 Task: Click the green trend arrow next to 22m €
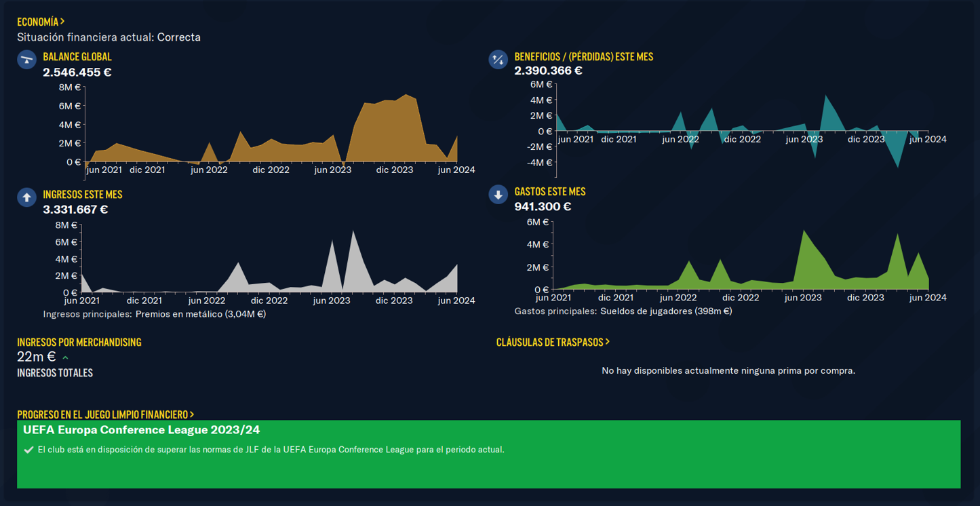[66, 357]
